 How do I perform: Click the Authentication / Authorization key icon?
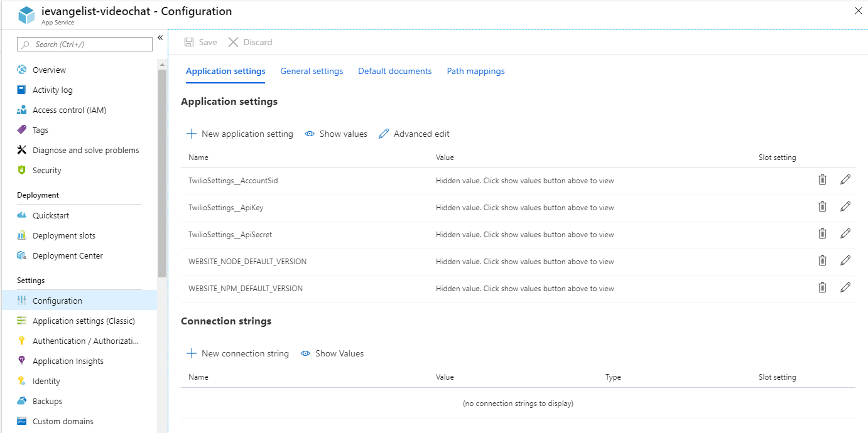[x=22, y=341]
